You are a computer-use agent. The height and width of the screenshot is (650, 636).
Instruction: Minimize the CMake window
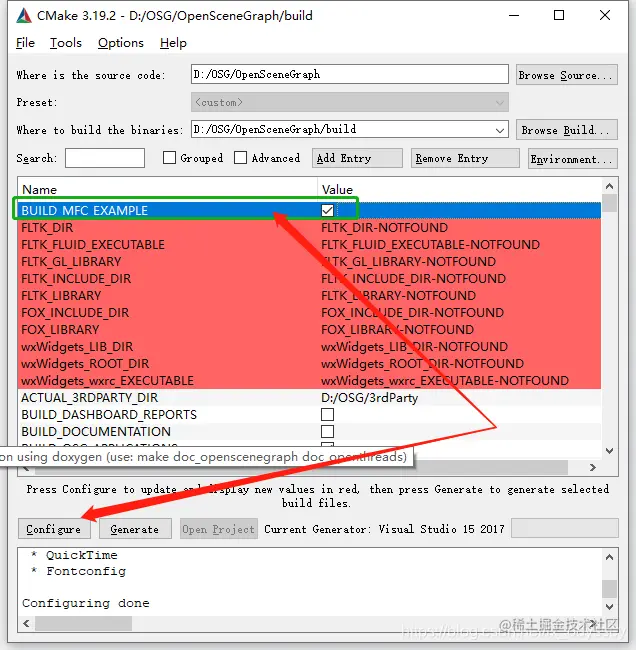click(514, 16)
